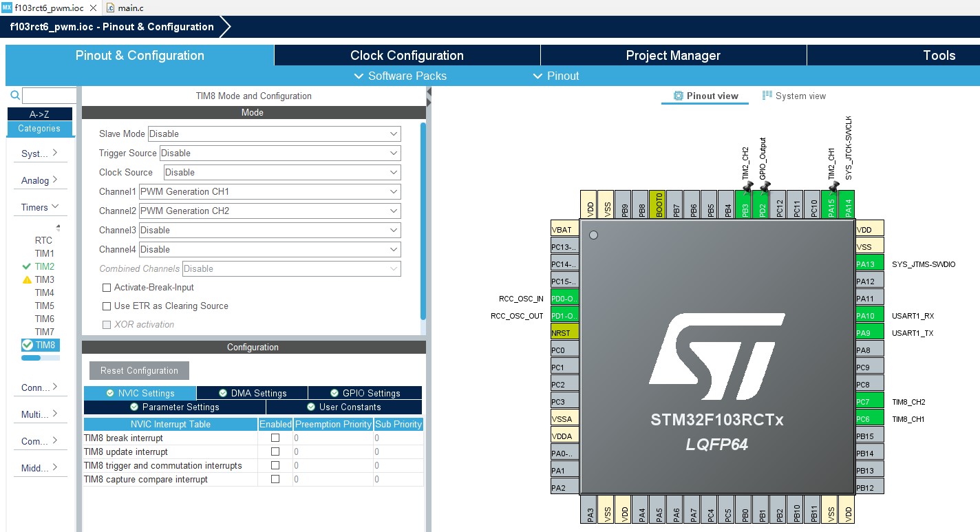Expand the Connectivity category

point(39,387)
